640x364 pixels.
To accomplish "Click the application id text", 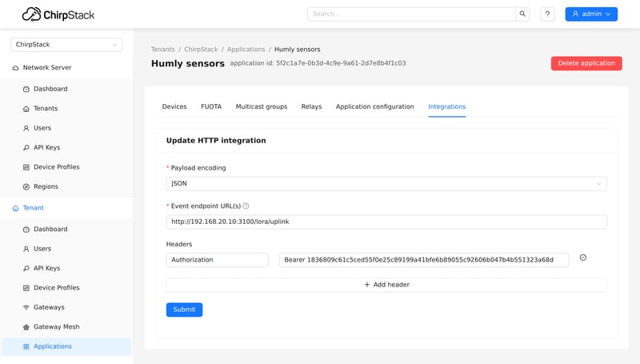I will pyautogui.click(x=318, y=63).
